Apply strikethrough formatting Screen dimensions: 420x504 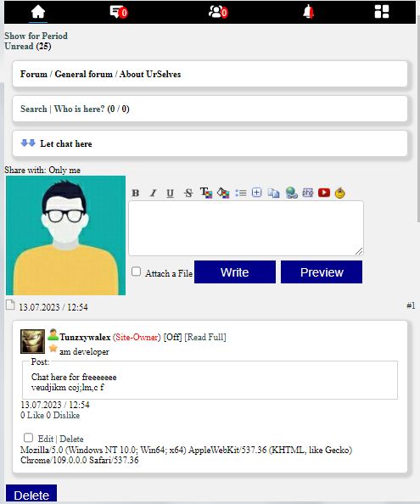pos(188,193)
